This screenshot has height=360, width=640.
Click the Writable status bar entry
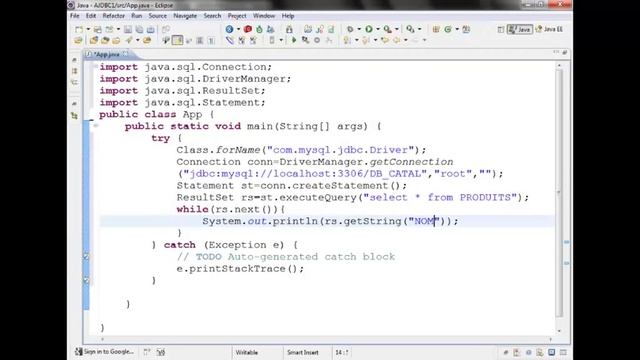point(247,352)
